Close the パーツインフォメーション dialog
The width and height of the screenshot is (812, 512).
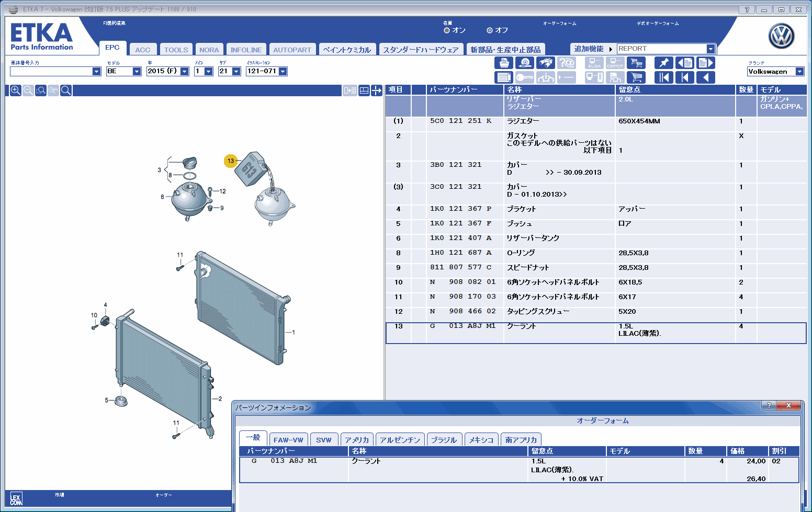pos(788,405)
